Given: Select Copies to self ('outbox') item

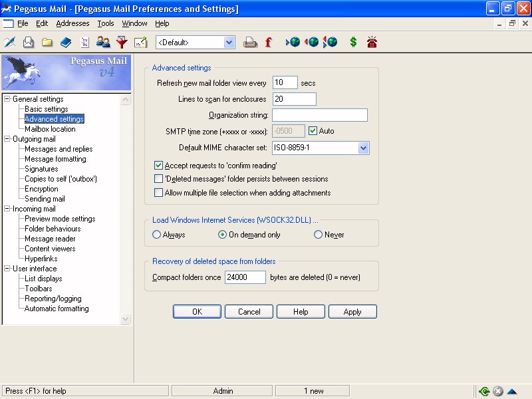Looking at the screenshot, I should [x=61, y=179].
